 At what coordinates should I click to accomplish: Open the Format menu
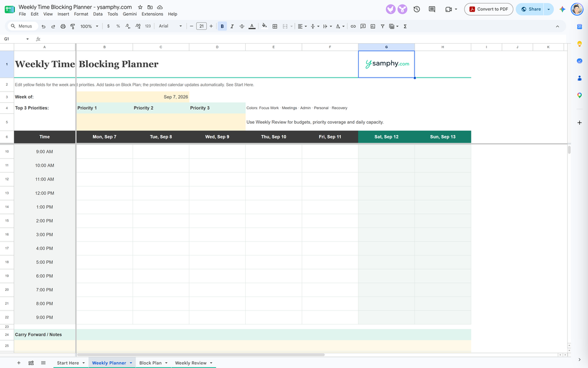pyautogui.click(x=81, y=14)
